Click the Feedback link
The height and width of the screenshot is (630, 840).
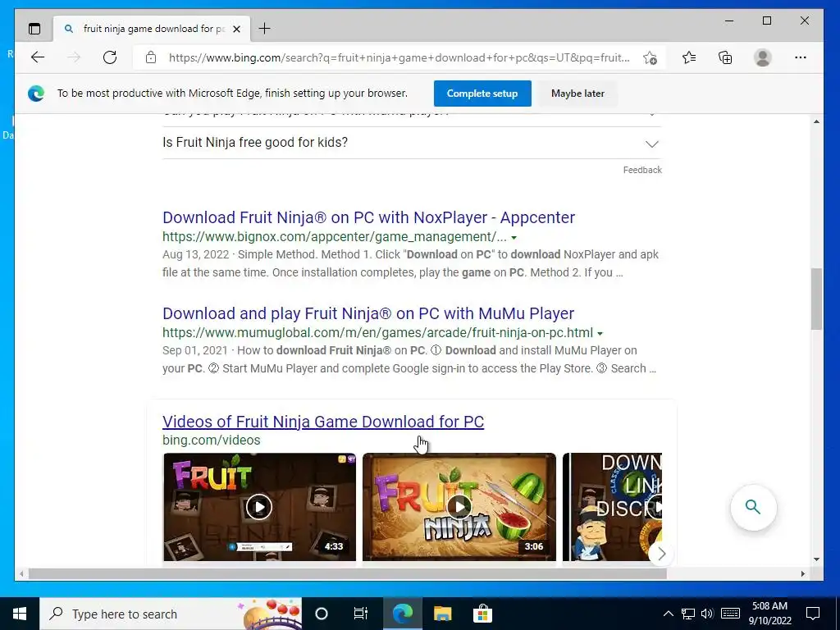(x=642, y=170)
